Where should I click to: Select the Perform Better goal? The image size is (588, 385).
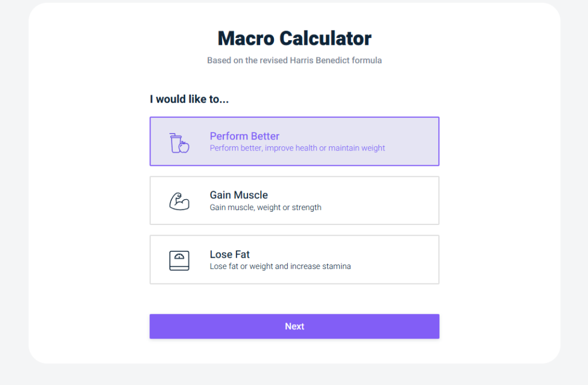(294, 141)
